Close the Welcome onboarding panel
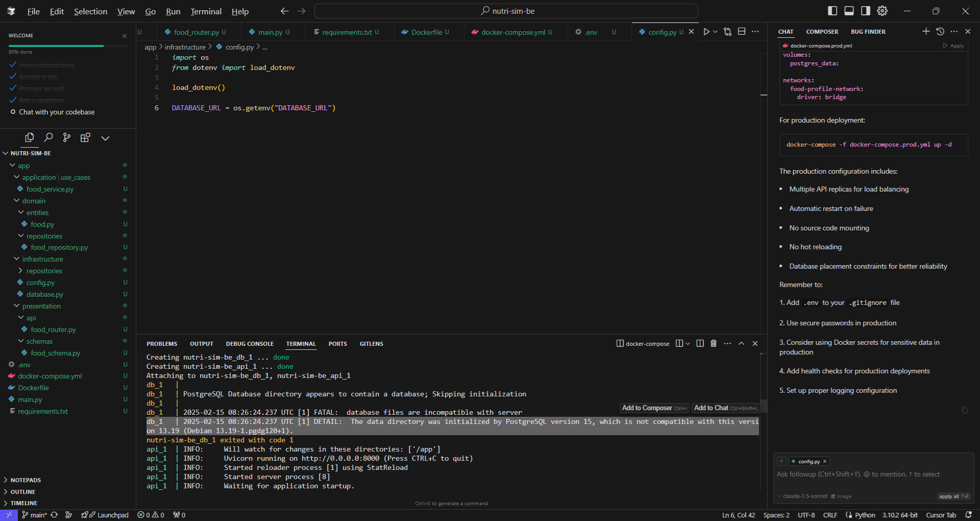980x521 pixels. click(124, 36)
